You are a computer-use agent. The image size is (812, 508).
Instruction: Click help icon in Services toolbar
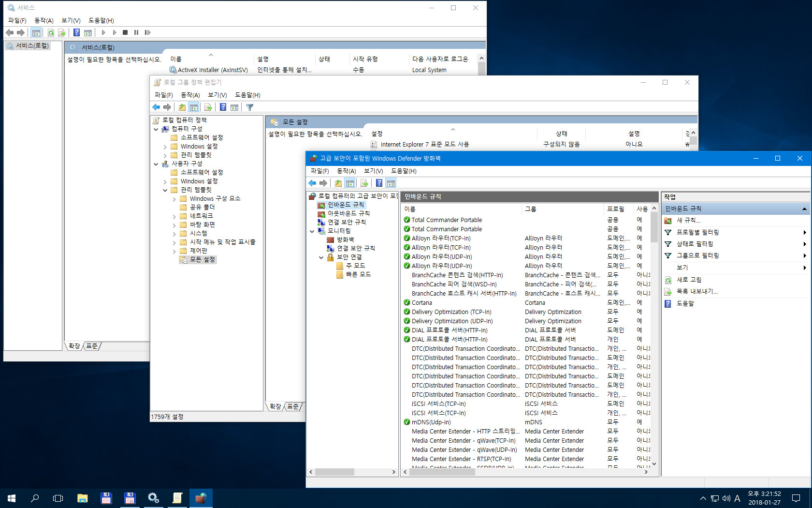77,32
